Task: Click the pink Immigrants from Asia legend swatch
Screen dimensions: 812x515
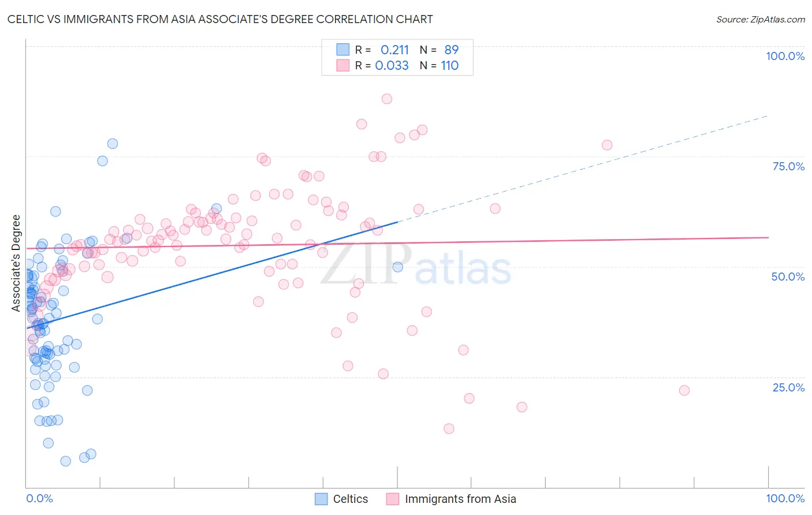Action: (x=393, y=499)
